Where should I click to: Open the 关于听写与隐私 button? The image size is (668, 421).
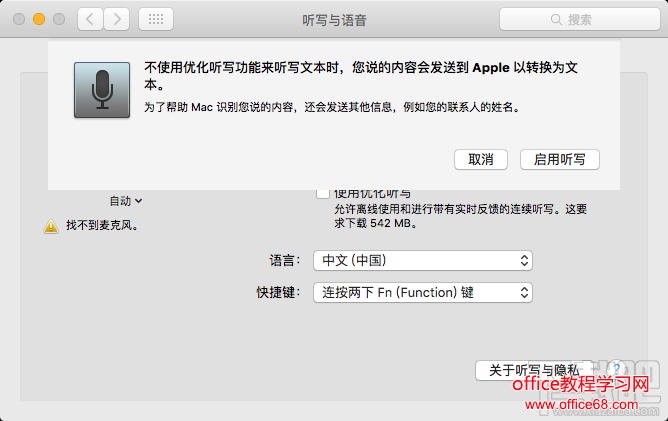(x=534, y=370)
